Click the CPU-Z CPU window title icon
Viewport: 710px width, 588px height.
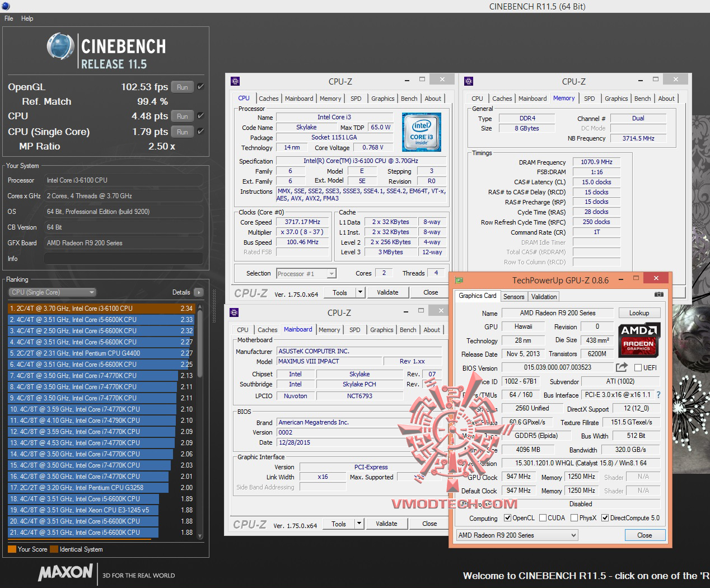click(236, 81)
